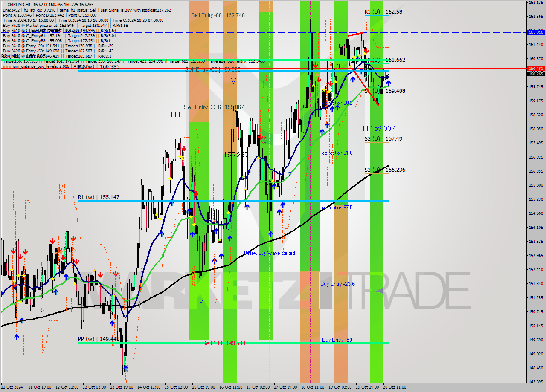Screen dimensions: 546x392
Task: Click the 'S2 (D) | 157.49' support label
Action: (x=383, y=139)
